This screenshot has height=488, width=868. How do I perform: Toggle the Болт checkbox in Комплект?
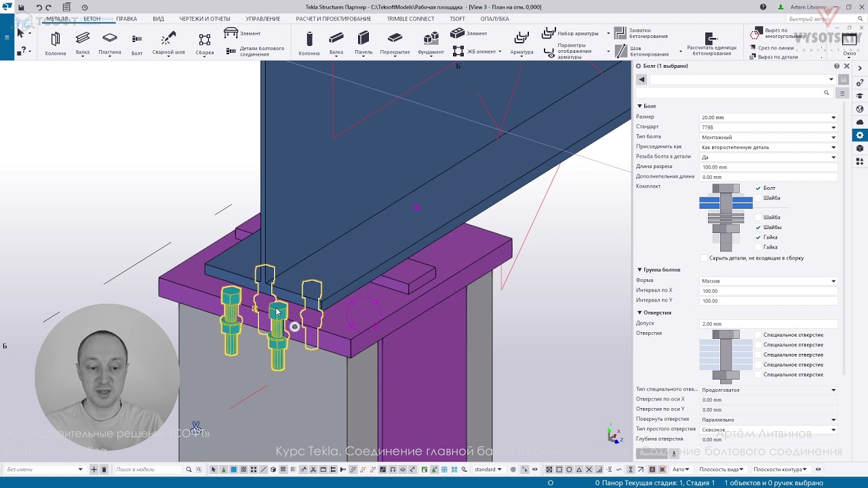click(758, 188)
